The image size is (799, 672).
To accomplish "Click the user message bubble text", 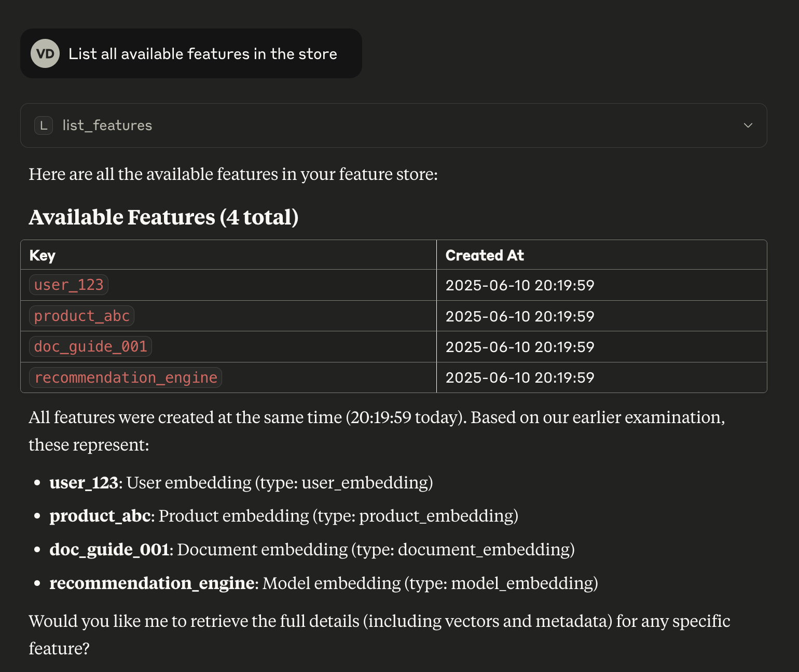I will click(203, 54).
